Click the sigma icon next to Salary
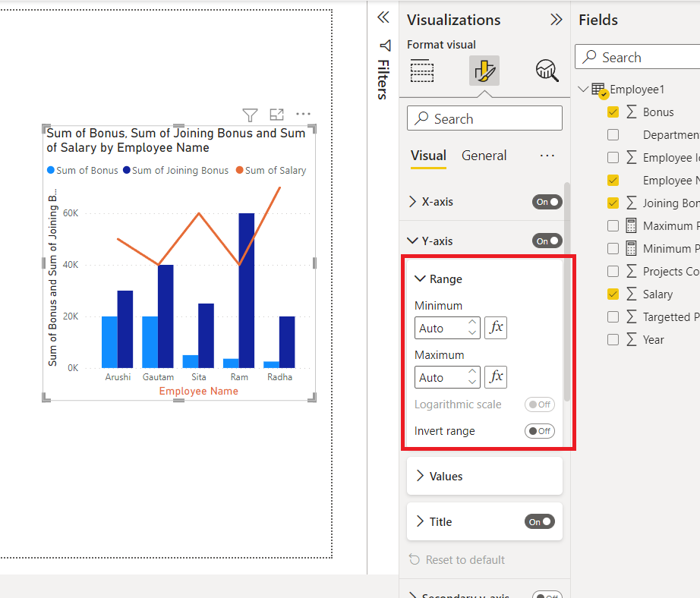The image size is (700, 598). tap(631, 294)
